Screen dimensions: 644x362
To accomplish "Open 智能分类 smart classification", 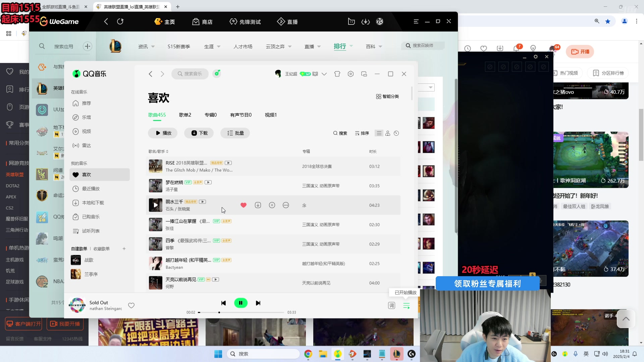I will (x=387, y=97).
